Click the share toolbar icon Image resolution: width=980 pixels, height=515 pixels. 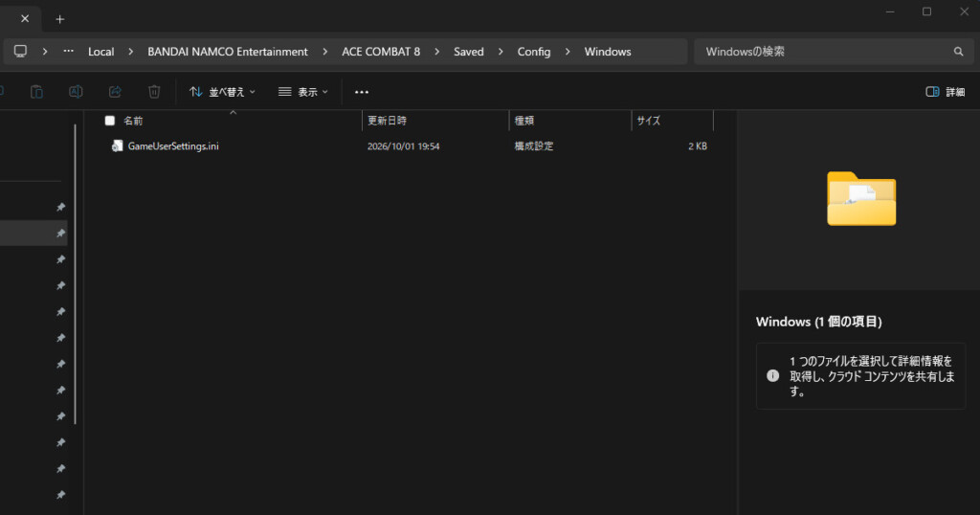coord(115,92)
